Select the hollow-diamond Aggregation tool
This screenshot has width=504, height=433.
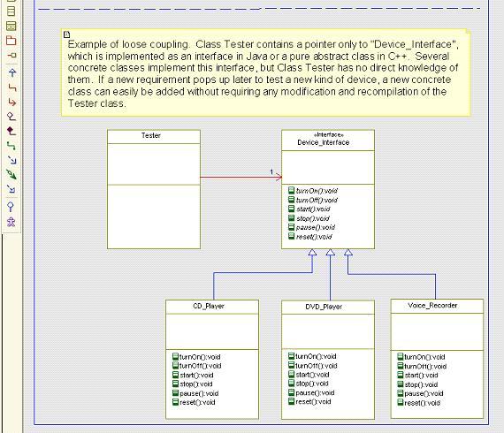click(x=11, y=117)
